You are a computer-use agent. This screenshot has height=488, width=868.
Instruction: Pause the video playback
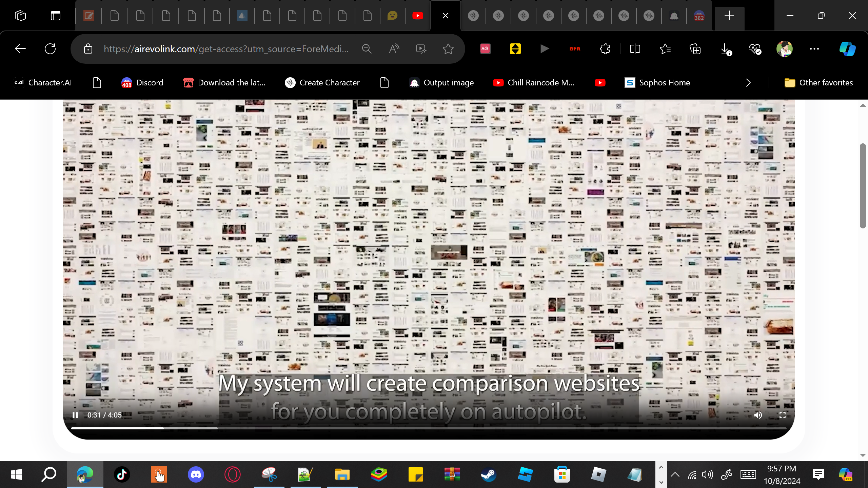pyautogui.click(x=75, y=415)
